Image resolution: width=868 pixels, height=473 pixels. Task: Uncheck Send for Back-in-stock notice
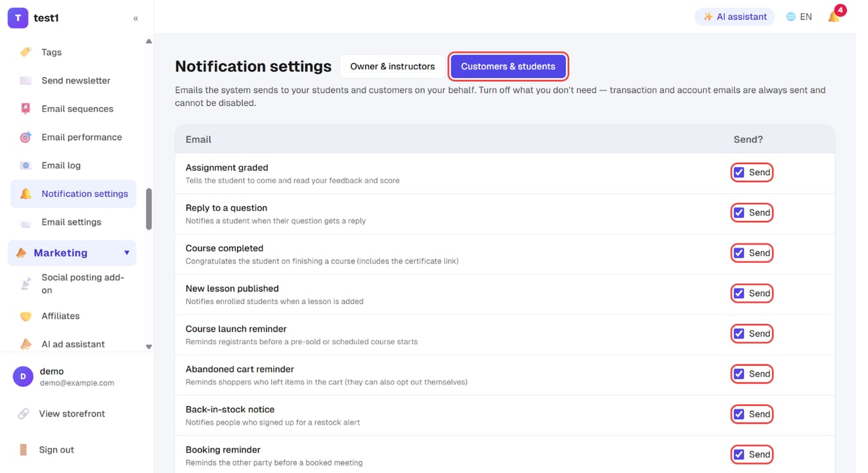pyautogui.click(x=739, y=414)
